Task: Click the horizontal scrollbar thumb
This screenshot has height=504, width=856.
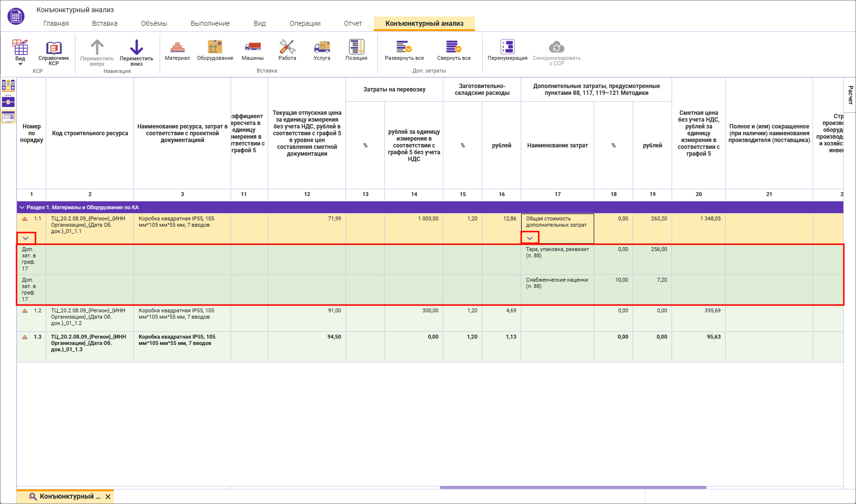Action: 573,487
